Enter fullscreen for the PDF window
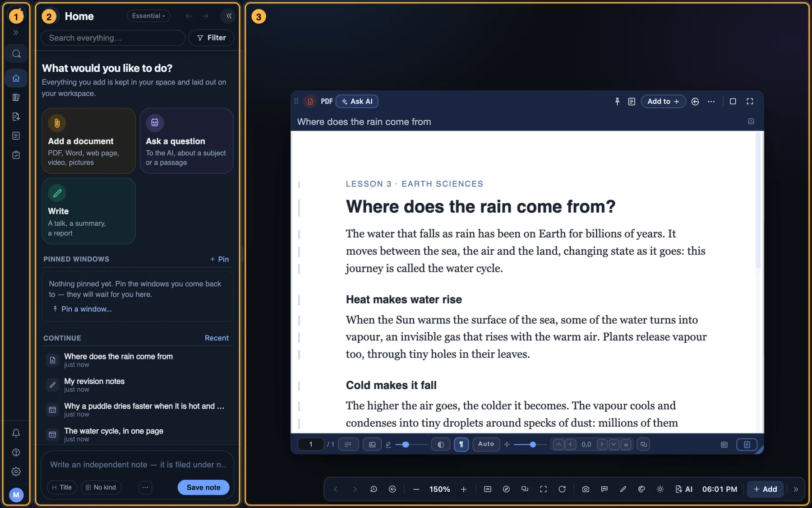Viewport: 812px width, 508px height. tap(750, 102)
